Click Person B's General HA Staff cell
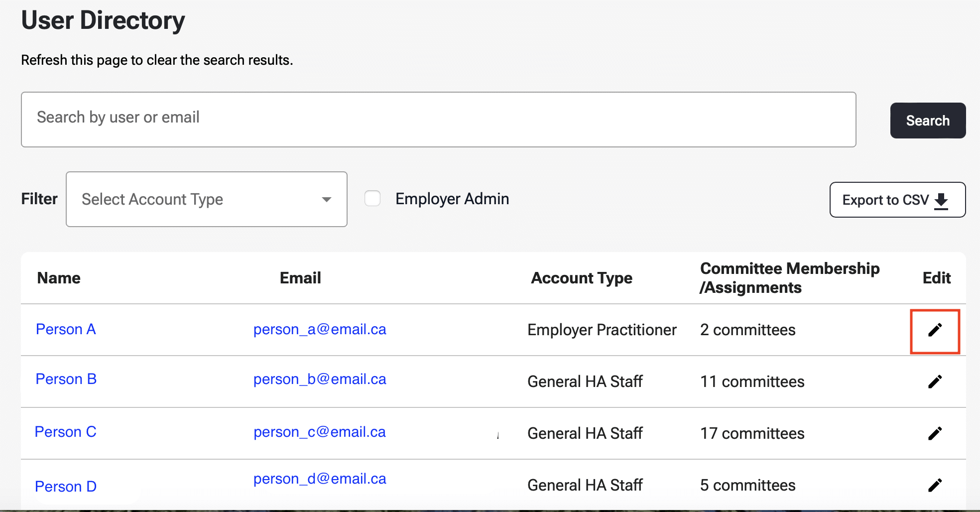Screen dimensions: 980x512 click(585, 382)
